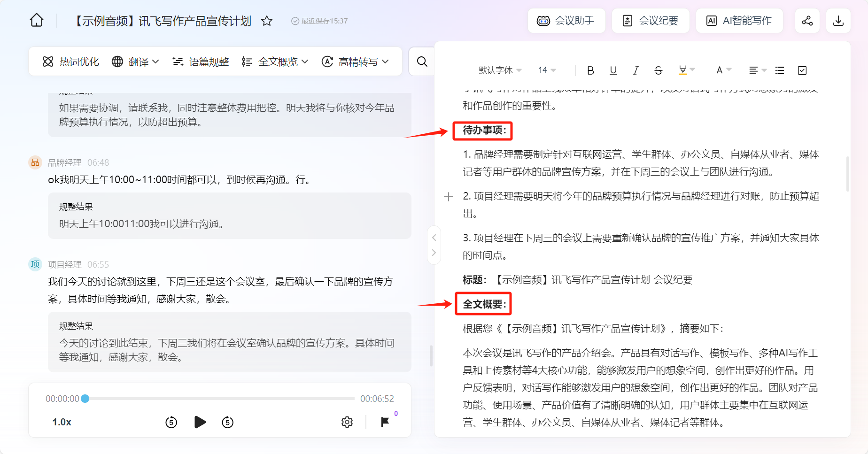
Task: Open highlight color dropdown arrow
Action: (693, 70)
